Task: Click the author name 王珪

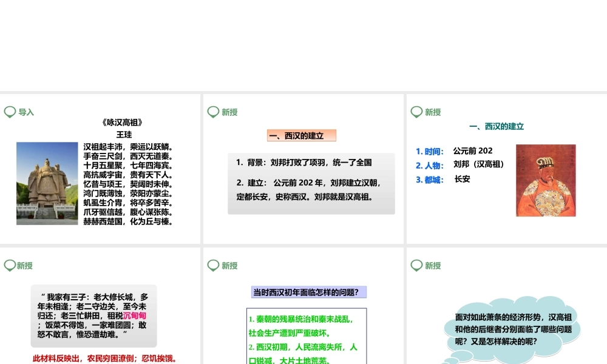Action: (x=124, y=135)
